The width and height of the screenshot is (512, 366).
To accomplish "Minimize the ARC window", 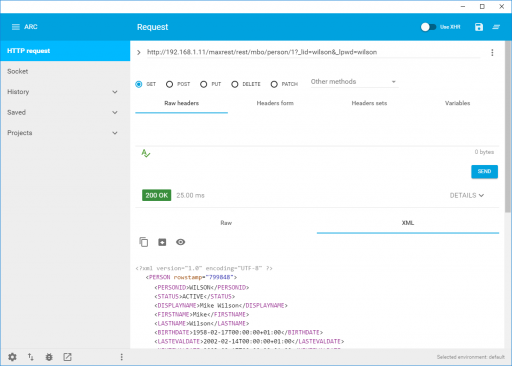I will pyautogui.click(x=463, y=7).
